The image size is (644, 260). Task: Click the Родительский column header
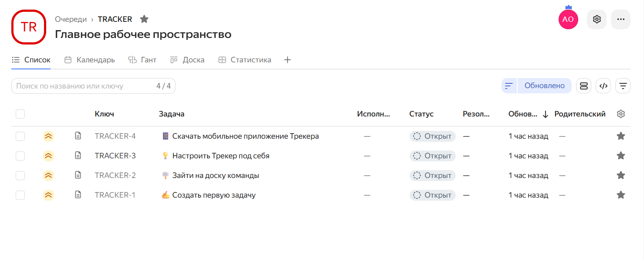click(x=580, y=114)
